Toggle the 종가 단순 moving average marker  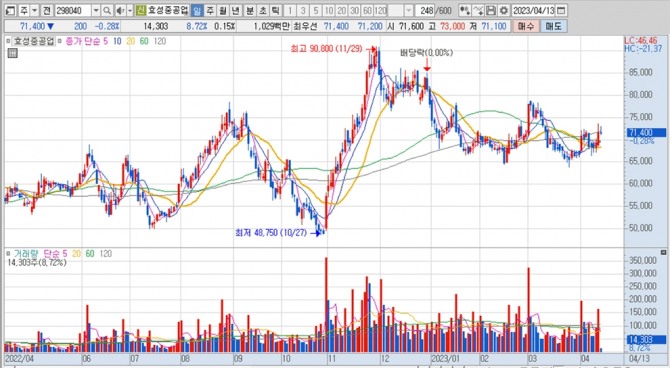click(59, 41)
